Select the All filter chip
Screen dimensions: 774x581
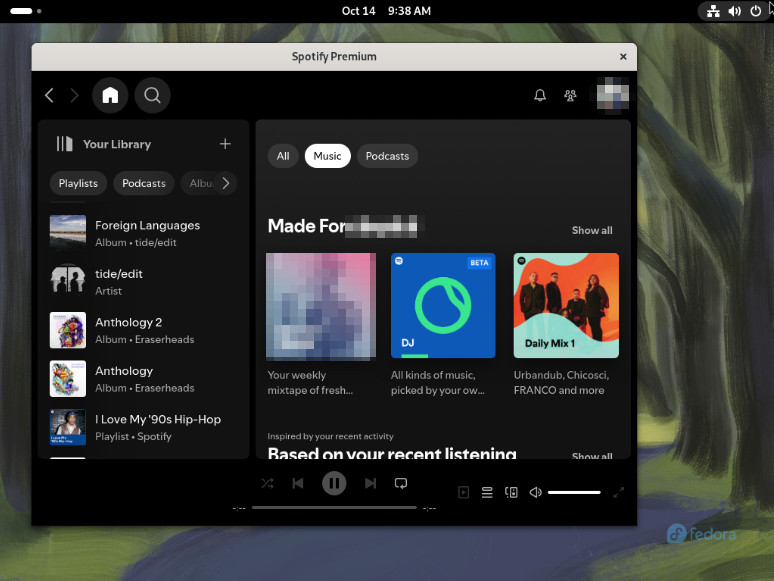click(283, 156)
